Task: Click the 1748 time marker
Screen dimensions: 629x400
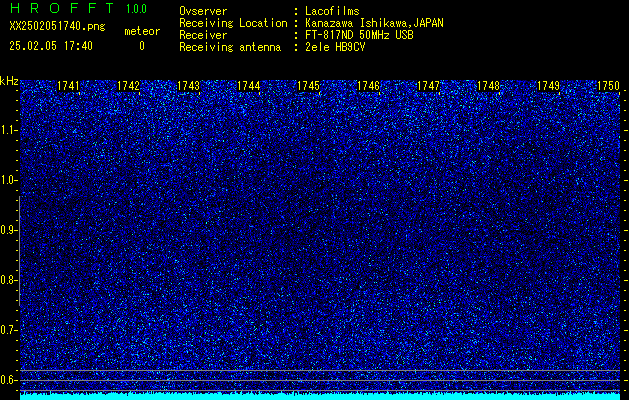Action: [x=489, y=86]
